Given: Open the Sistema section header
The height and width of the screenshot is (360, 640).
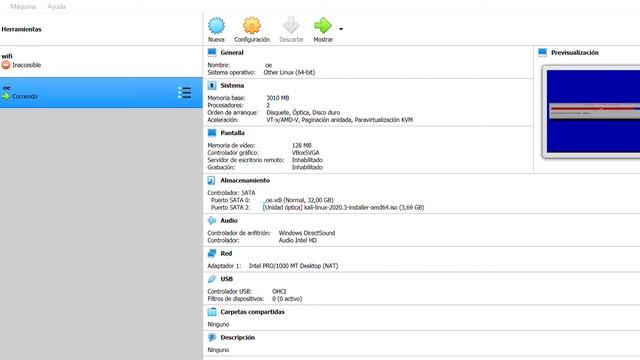Looking at the screenshot, I should pyautogui.click(x=232, y=86).
